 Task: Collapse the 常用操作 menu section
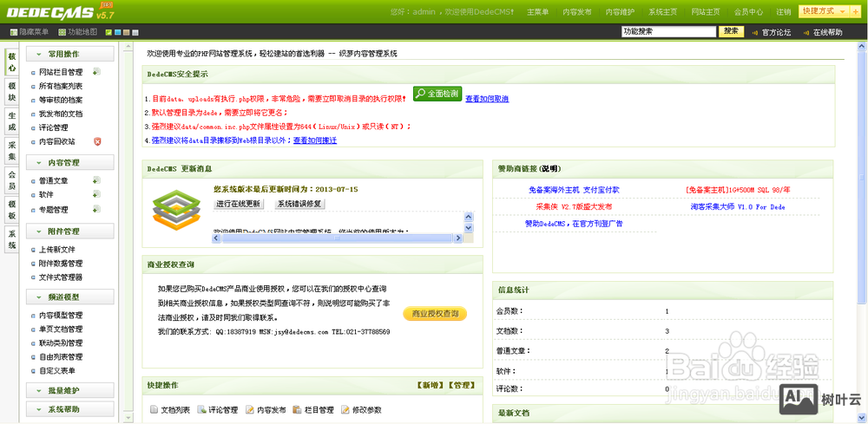69,54
